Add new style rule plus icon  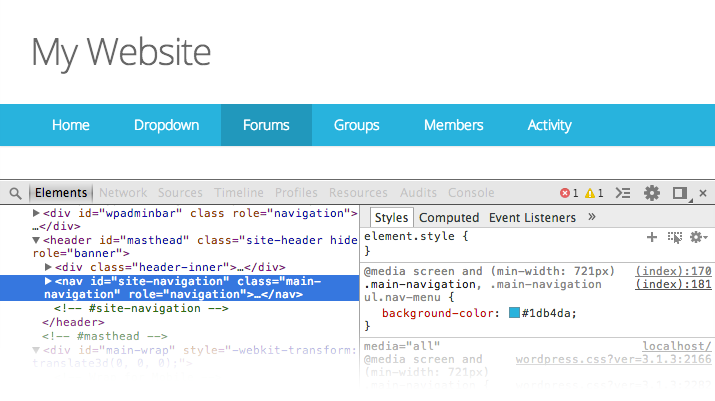(x=652, y=237)
